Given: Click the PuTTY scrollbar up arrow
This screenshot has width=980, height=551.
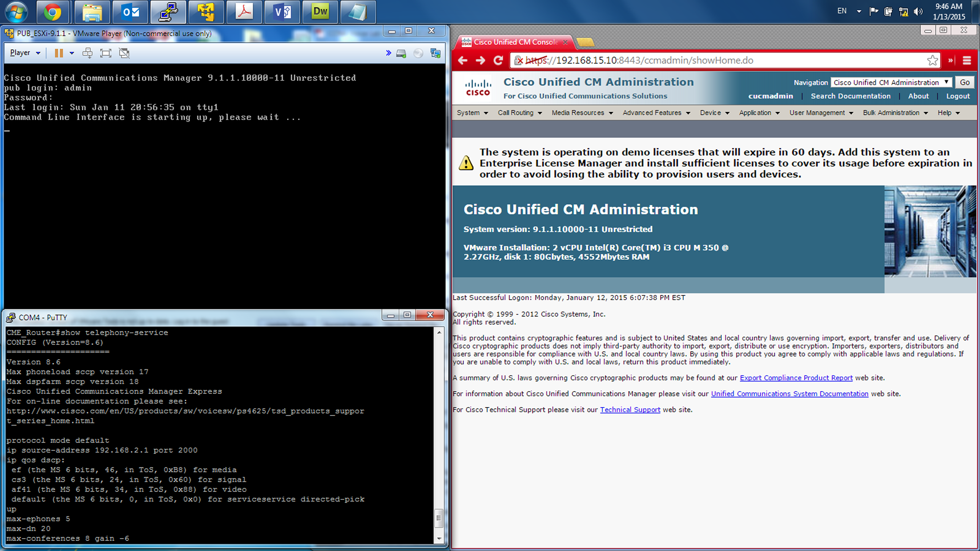Looking at the screenshot, I should pos(439,332).
